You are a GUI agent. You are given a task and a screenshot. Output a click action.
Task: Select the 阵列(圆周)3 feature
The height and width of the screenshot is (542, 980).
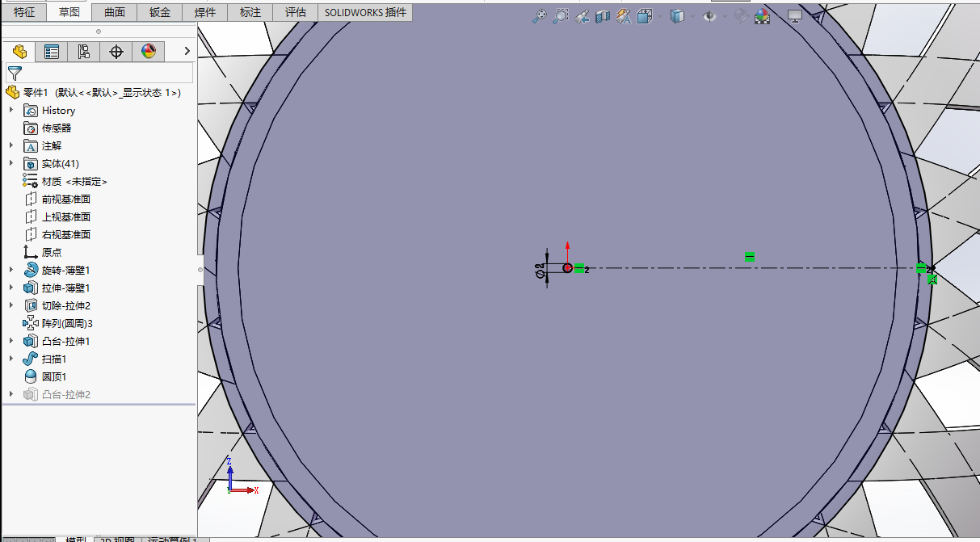point(58,323)
